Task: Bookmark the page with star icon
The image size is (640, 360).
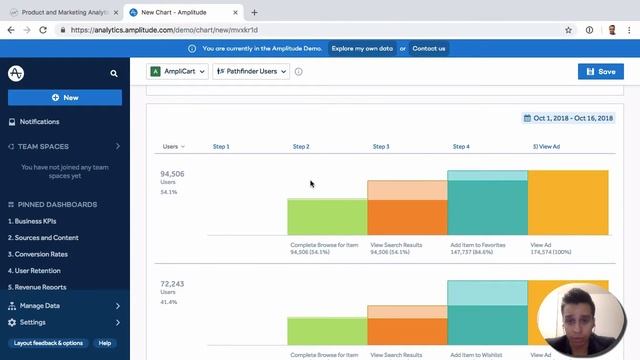Action: click(568, 30)
